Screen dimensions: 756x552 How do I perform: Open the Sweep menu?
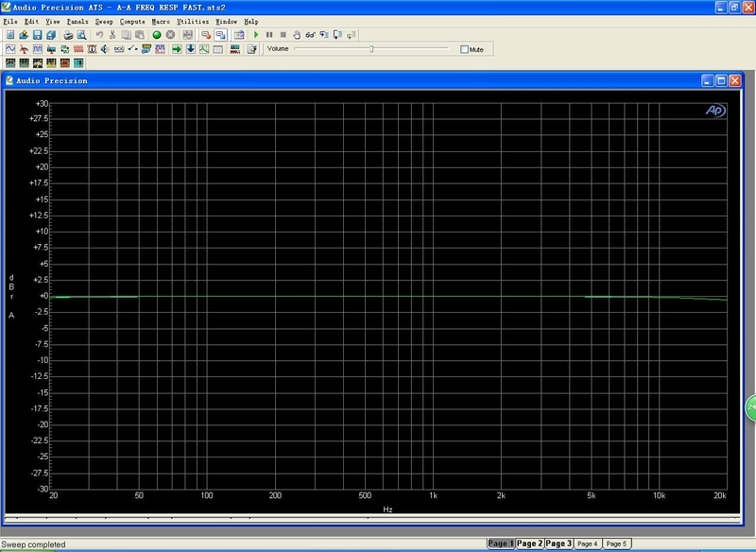pyautogui.click(x=104, y=22)
